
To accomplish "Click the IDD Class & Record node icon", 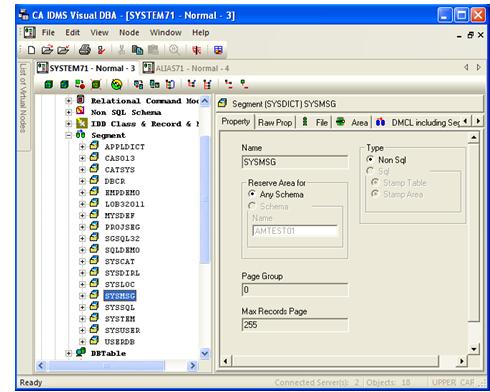I will (x=81, y=123).
